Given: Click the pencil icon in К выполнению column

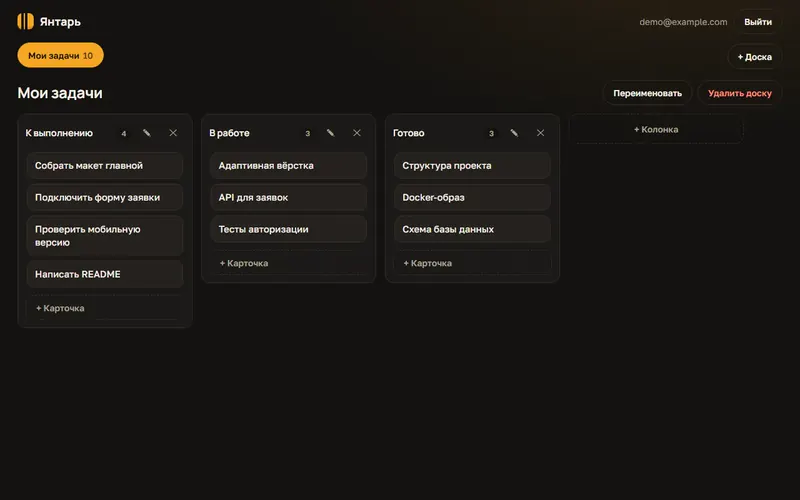Looking at the screenshot, I should coord(146,133).
